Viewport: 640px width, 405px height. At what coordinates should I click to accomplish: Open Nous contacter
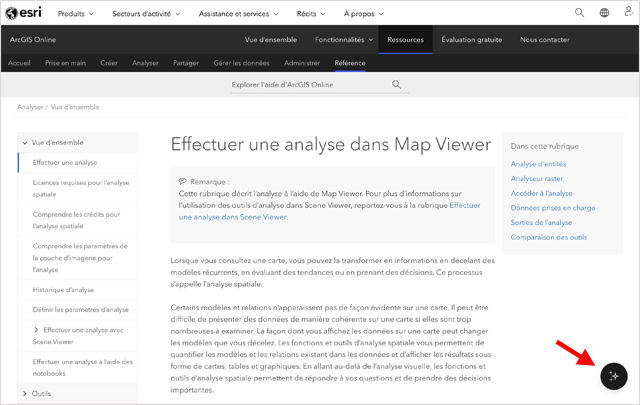[x=544, y=40]
